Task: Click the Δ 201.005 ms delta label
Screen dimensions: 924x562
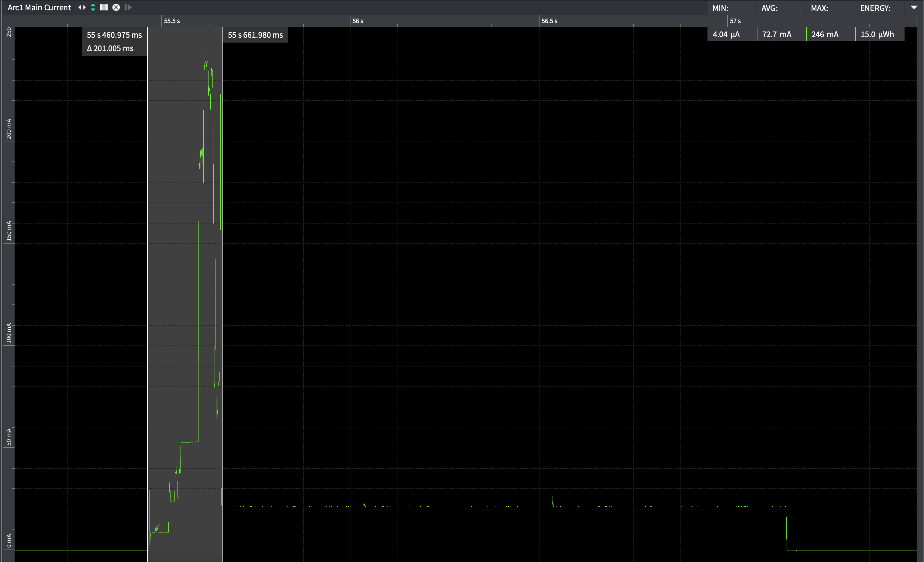Action: point(110,48)
